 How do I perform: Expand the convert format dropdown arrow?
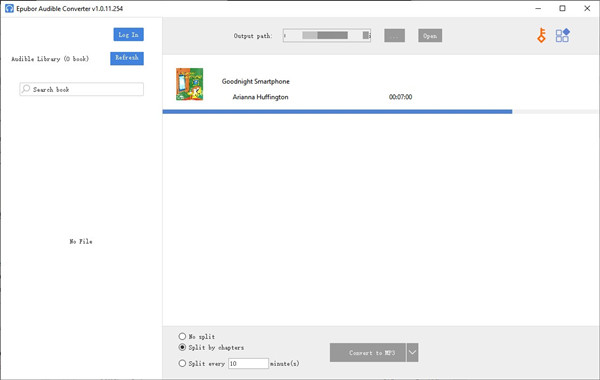412,352
